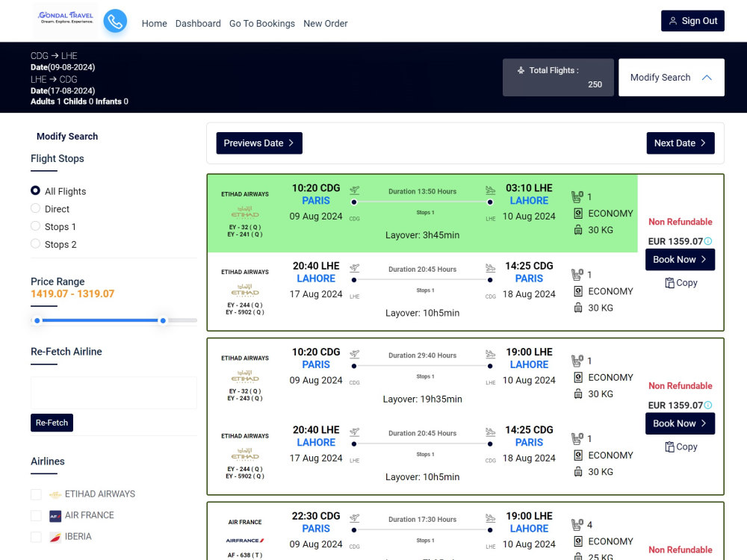Click the Modify Search sidebar heading
Image resolution: width=747 pixels, height=560 pixels.
pyautogui.click(x=67, y=136)
